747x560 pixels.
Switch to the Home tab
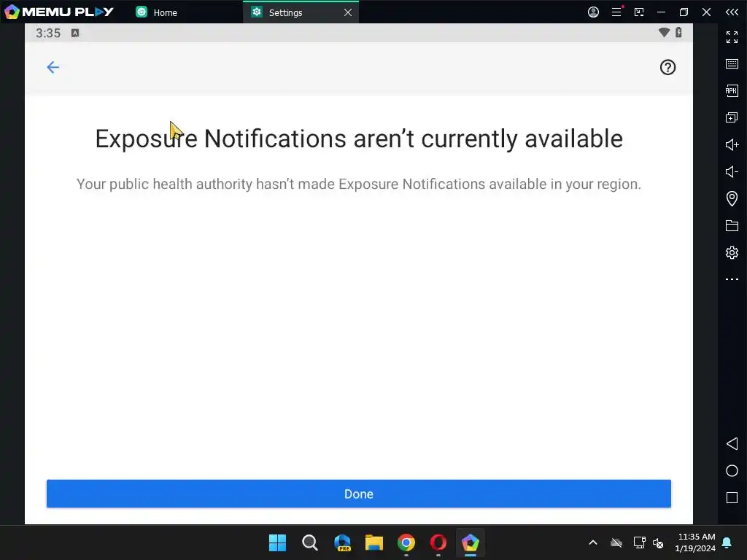tap(157, 12)
